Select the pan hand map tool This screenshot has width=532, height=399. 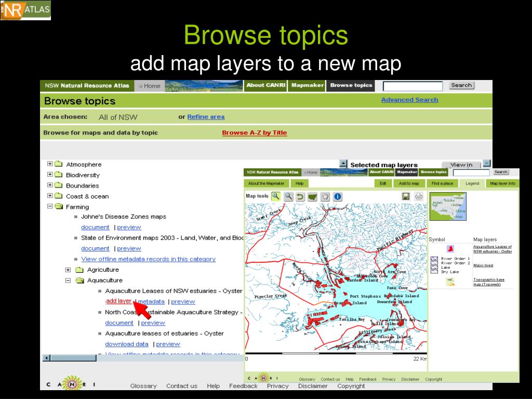(x=325, y=197)
